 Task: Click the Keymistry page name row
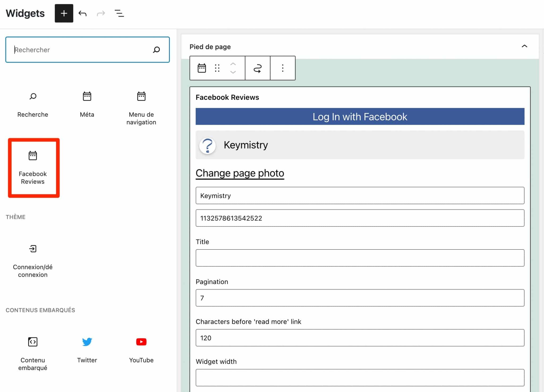360,145
